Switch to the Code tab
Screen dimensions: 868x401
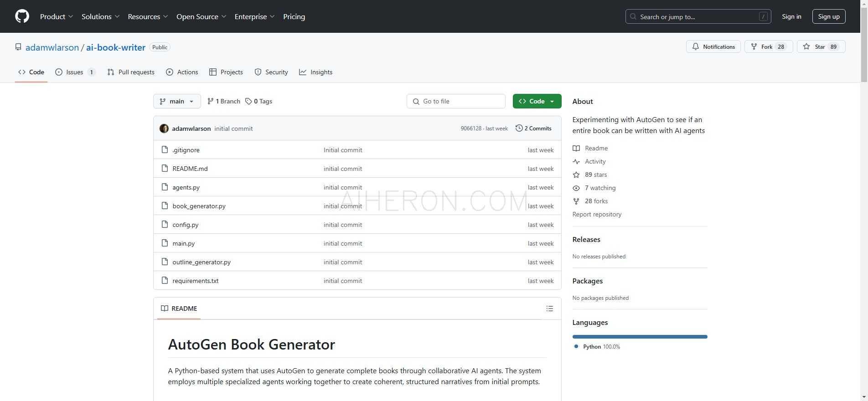(x=31, y=72)
